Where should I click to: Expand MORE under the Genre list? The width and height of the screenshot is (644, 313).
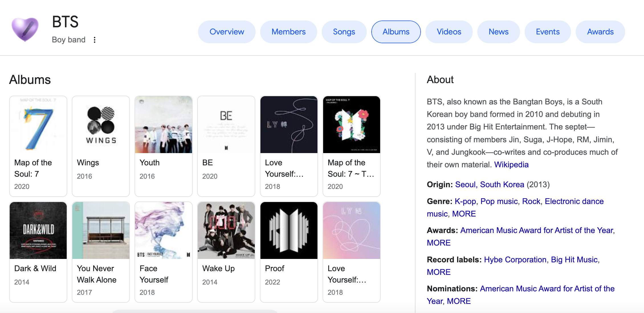pyautogui.click(x=464, y=214)
